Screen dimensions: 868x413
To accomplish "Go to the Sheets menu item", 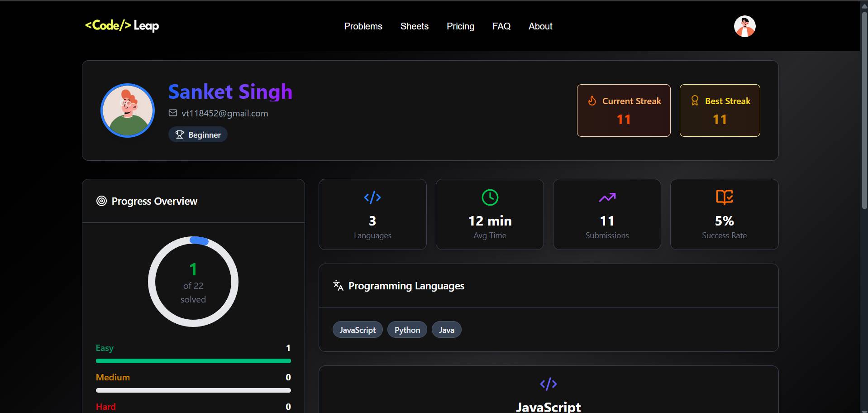I will pyautogui.click(x=414, y=26).
